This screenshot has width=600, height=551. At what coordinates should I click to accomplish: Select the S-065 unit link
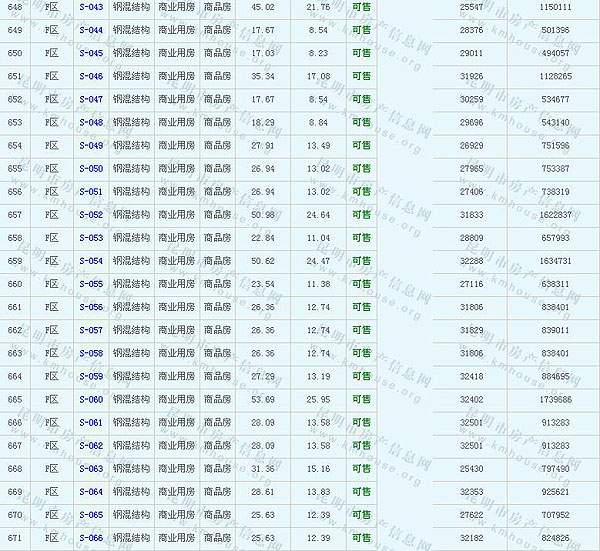tap(91, 515)
